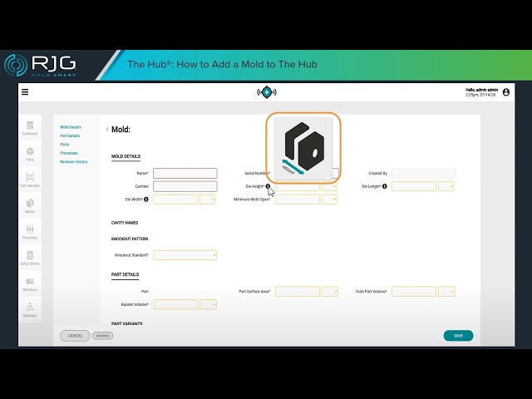Open Knockout Standard dropdown
Viewport: 532px width, 399px height.
coord(185,255)
